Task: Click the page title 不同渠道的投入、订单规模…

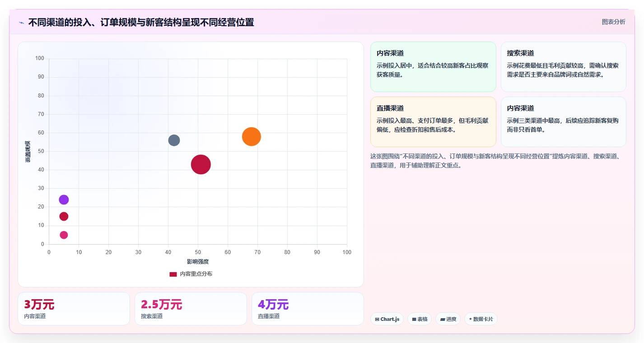Action: tap(141, 23)
